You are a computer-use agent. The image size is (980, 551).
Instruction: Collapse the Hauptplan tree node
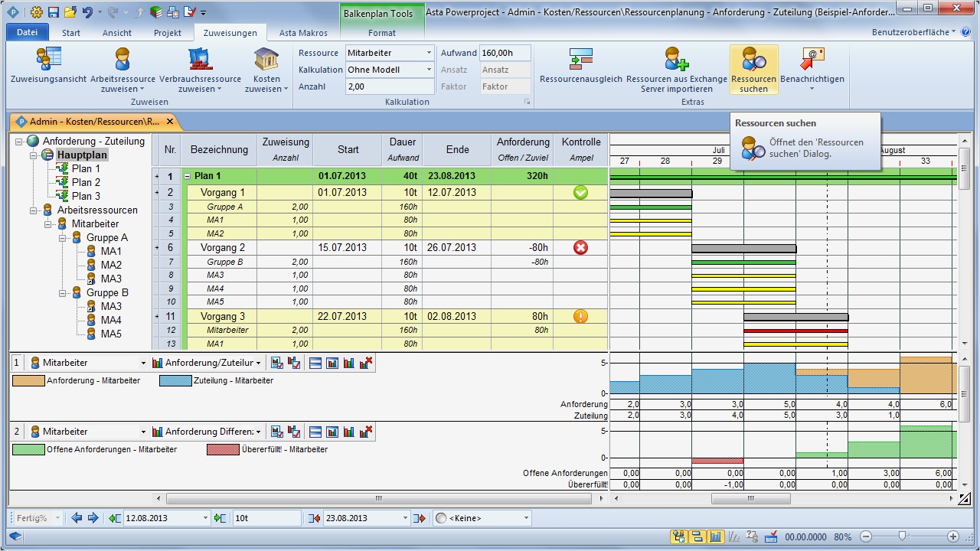click(32, 154)
